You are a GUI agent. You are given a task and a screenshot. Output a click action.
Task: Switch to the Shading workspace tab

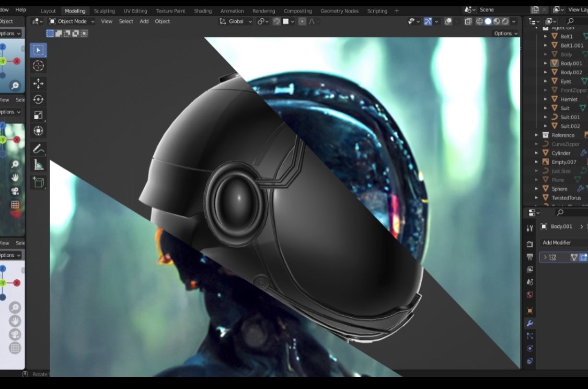[203, 11]
